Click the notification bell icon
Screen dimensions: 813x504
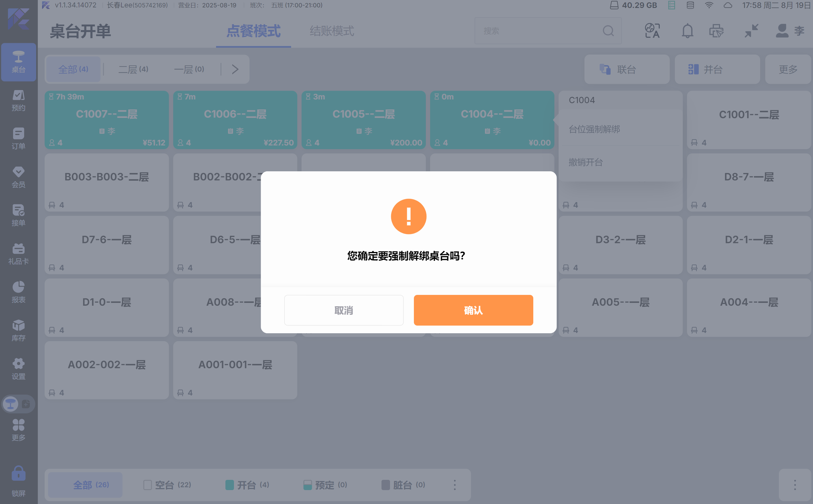687,31
